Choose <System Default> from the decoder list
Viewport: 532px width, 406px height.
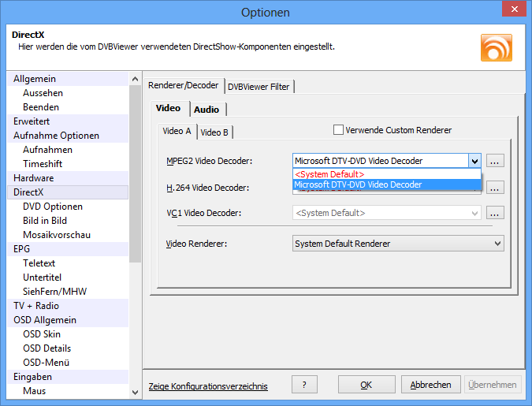(329, 173)
